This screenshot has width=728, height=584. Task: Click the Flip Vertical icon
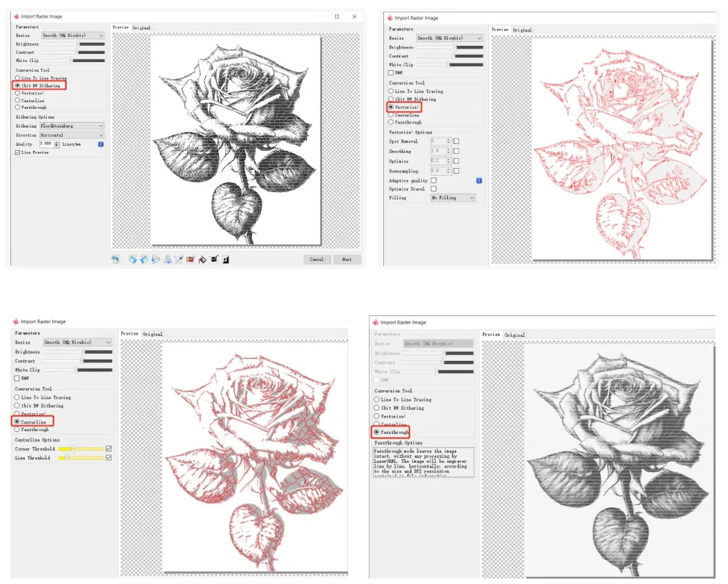(x=167, y=258)
